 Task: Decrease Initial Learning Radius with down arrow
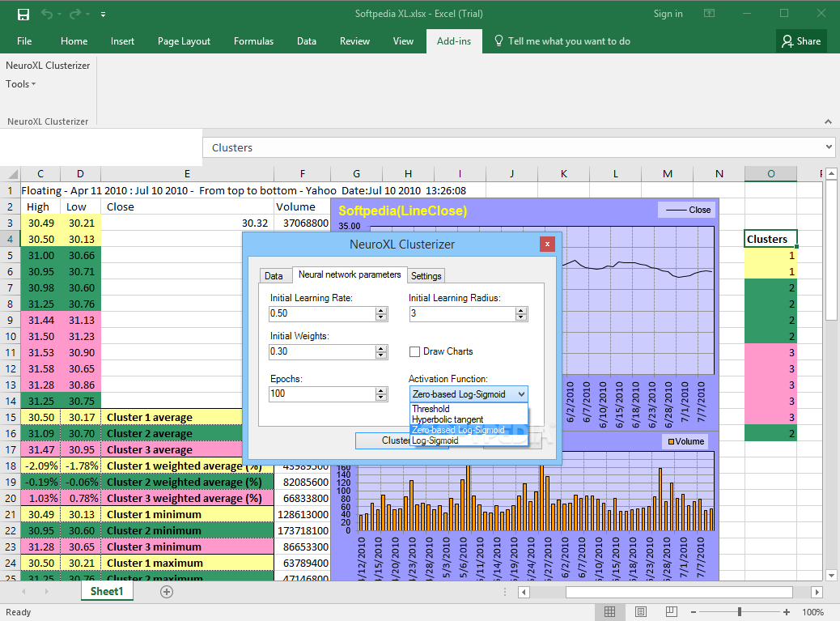tap(520, 317)
